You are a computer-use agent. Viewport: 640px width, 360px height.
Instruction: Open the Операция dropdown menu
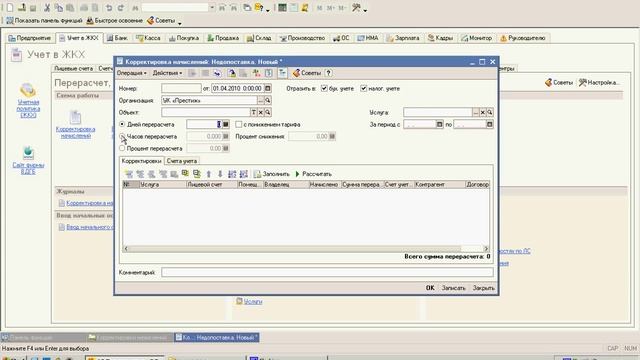131,73
